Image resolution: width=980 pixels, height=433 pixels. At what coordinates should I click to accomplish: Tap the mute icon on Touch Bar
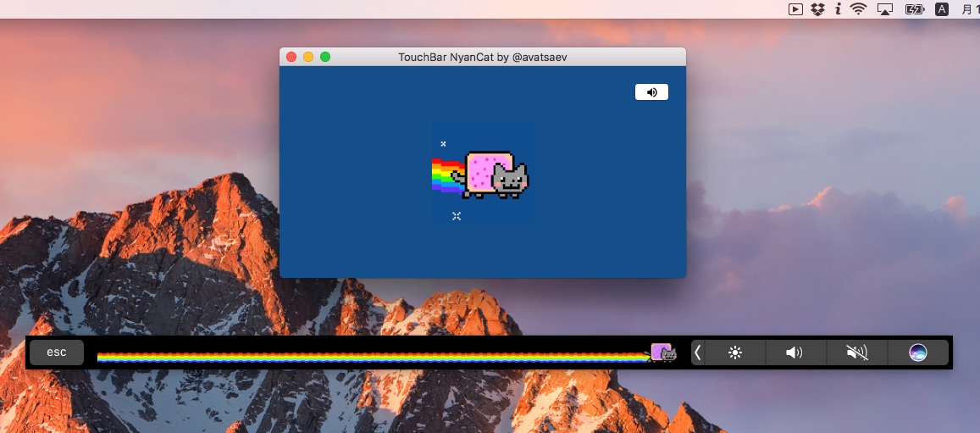857,353
